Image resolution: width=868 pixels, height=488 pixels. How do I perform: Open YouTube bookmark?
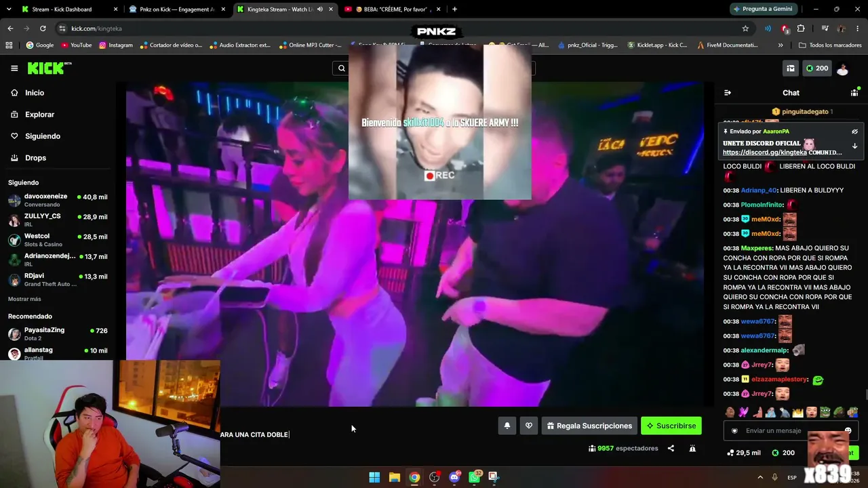click(x=76, y=45)
